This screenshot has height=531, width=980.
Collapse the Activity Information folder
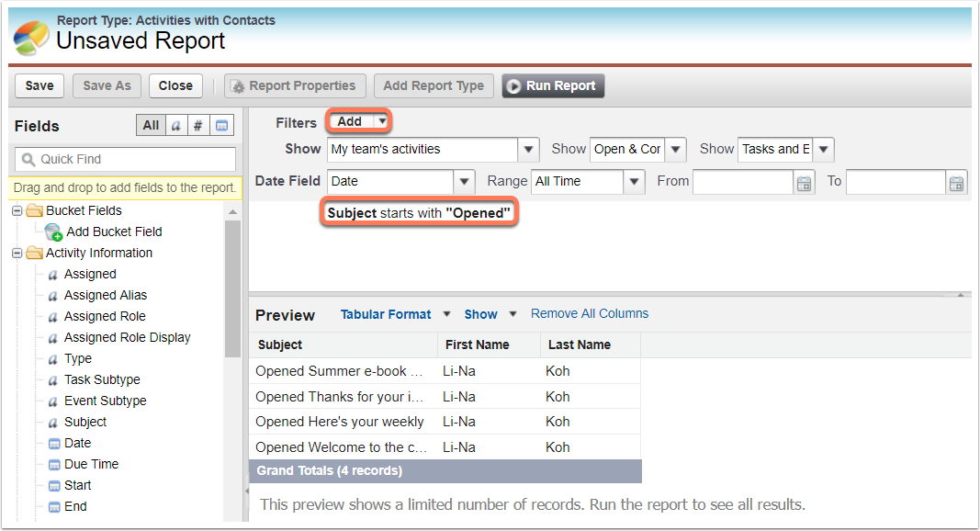tap(17, 254)
